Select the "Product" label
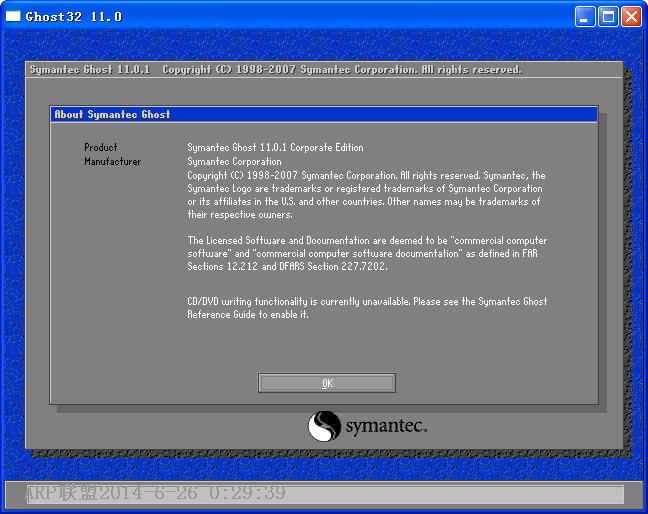 click(101, 148)
